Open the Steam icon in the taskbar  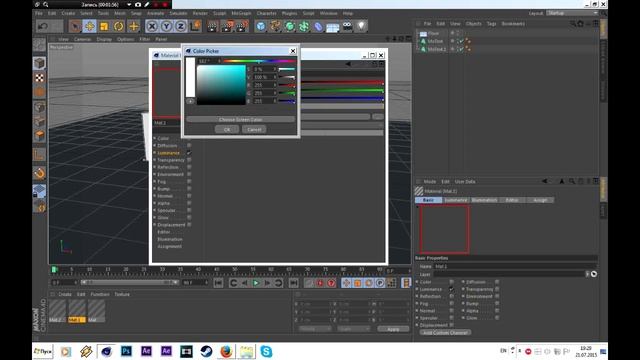point(206,351)
